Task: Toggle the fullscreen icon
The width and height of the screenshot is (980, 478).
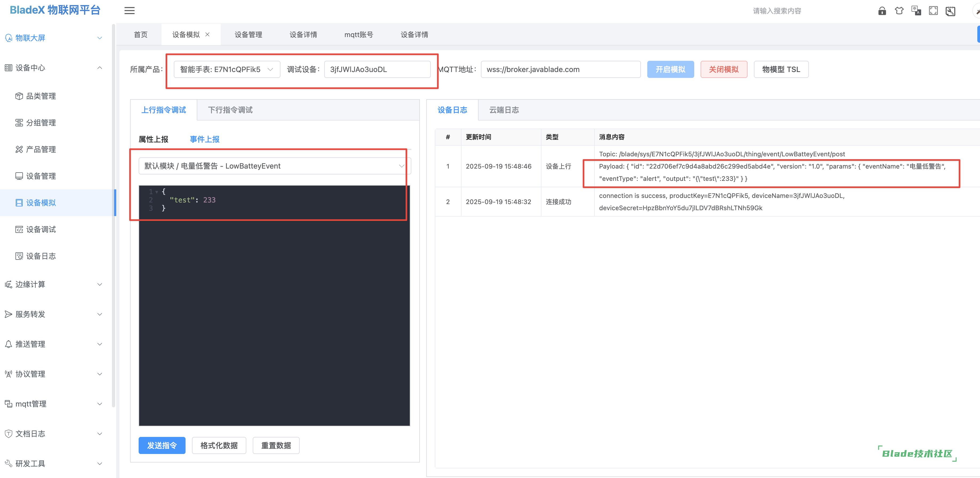Action: tap(933, 11)
